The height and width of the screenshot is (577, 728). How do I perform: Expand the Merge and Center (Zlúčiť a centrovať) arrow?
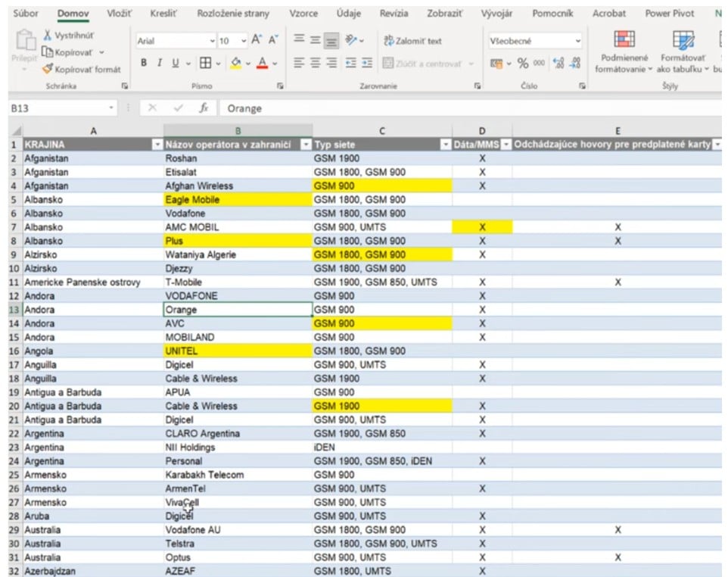pyautogui.click(x=471, y=63)
